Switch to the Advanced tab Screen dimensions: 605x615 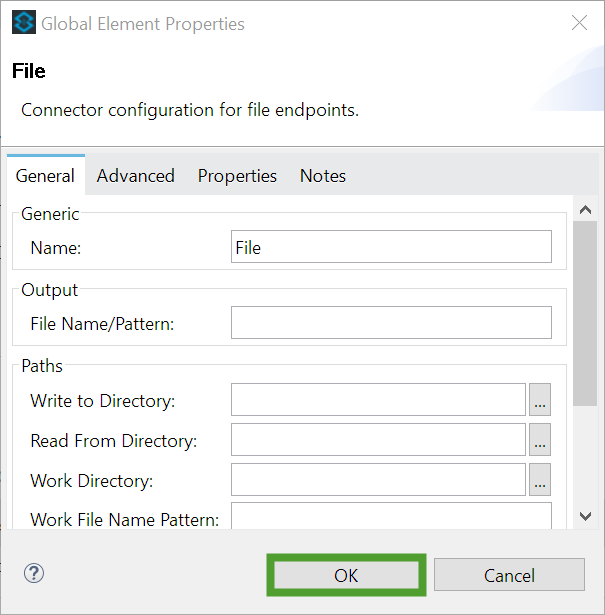coord(136,176)
